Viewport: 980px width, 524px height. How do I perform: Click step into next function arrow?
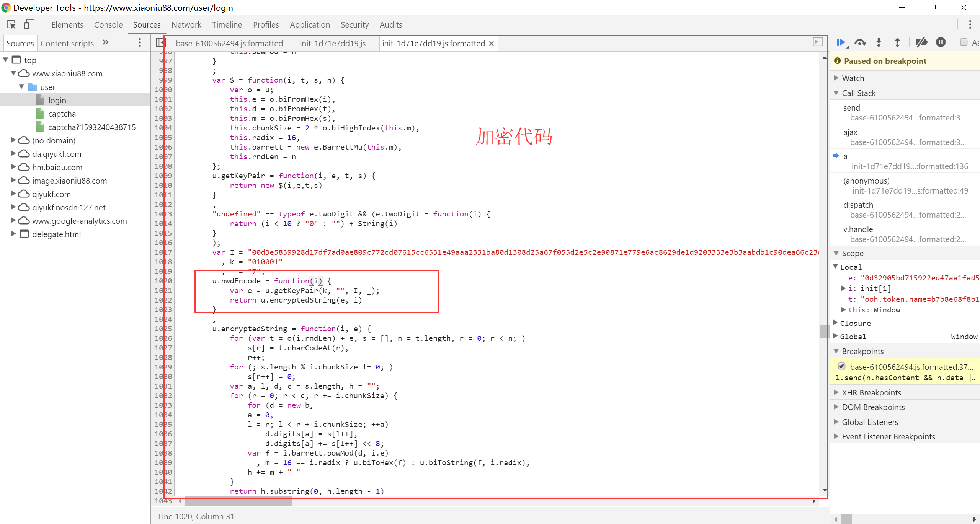(x=879, y=42)
